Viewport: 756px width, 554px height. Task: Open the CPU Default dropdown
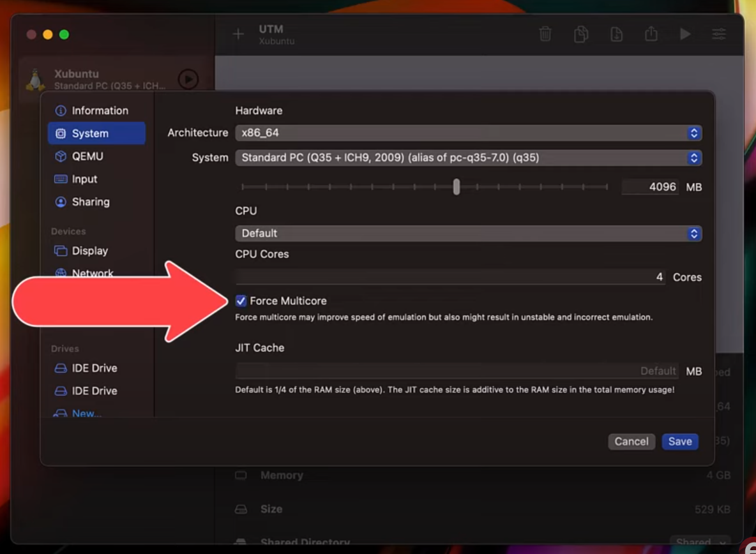pyautogui.click(x=468, y=234)
